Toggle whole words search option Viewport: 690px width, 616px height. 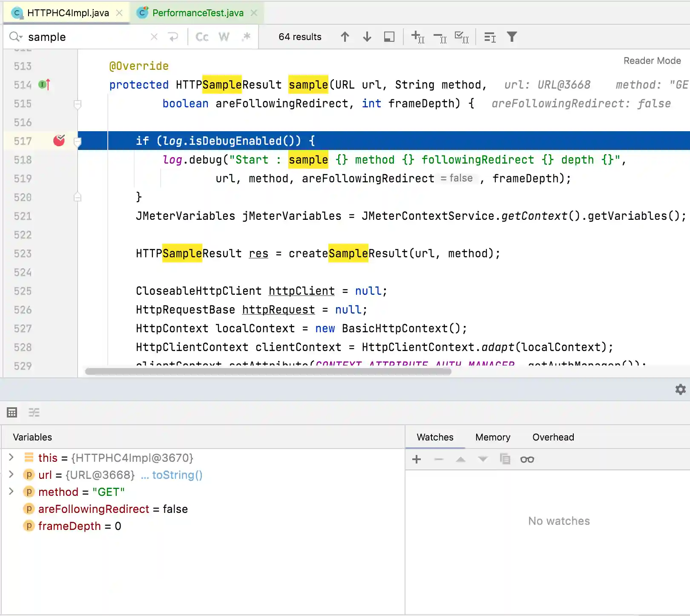[224, 37]
